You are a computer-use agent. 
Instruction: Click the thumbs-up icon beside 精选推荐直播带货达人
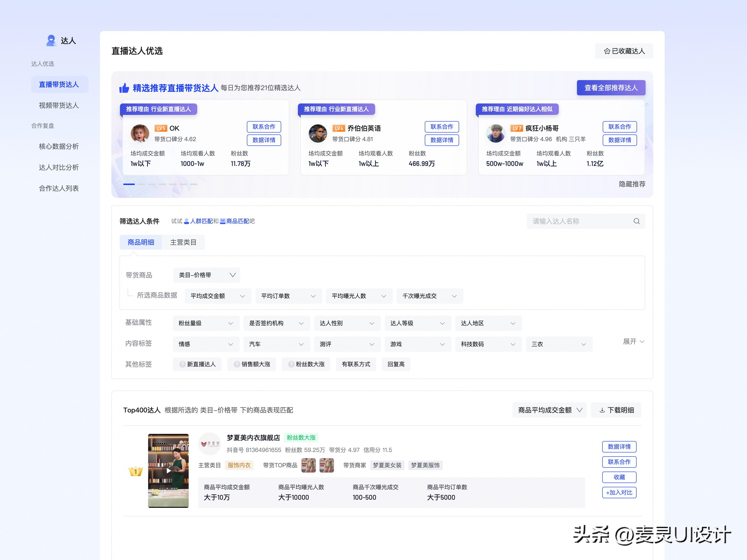124,87
